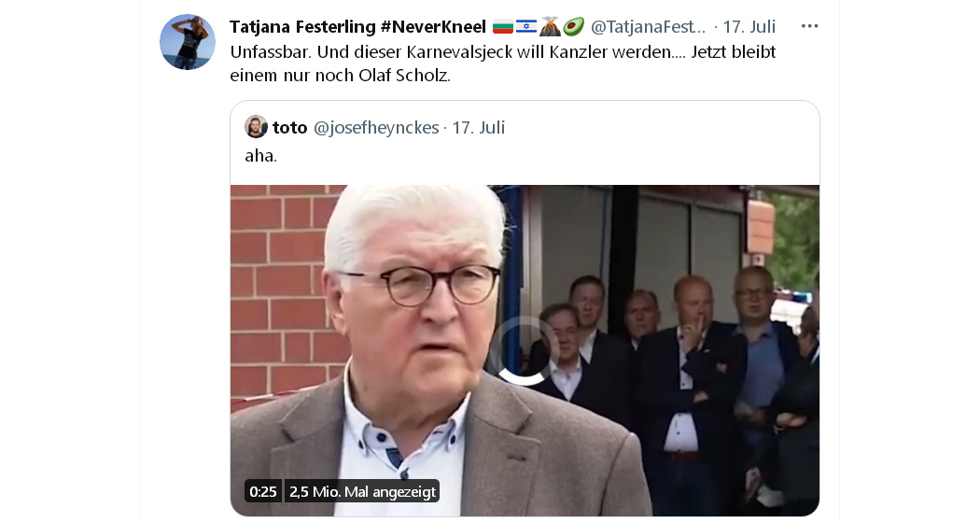The image size is (980, 522).
Task: Click the #NeverKneel hashtag text
Action: pos(433,26)
